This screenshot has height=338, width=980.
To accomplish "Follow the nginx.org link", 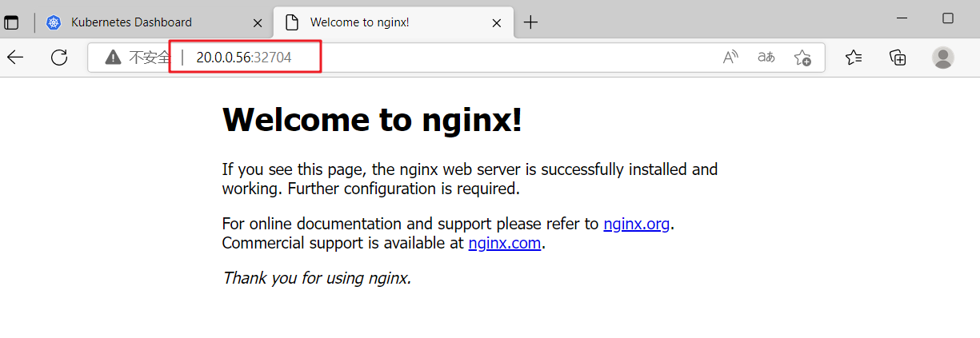I will click(x=637, y=224).
